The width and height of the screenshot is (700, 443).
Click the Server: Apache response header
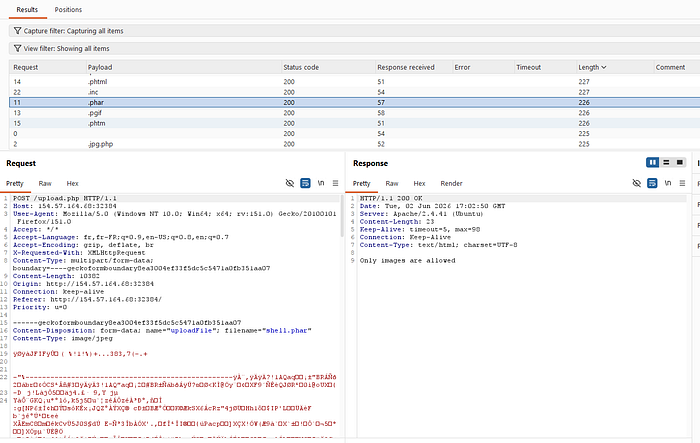[421, 214]
